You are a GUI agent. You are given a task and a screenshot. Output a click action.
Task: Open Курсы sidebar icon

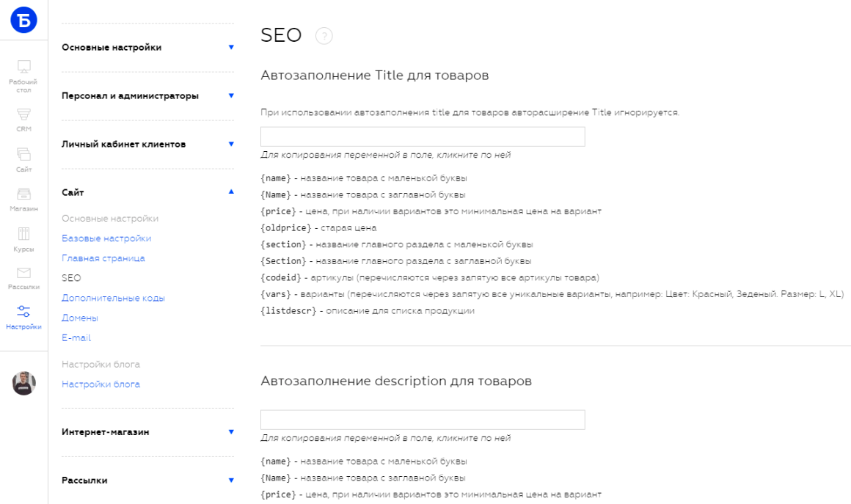pyautogui.click(x=24, y=240)
